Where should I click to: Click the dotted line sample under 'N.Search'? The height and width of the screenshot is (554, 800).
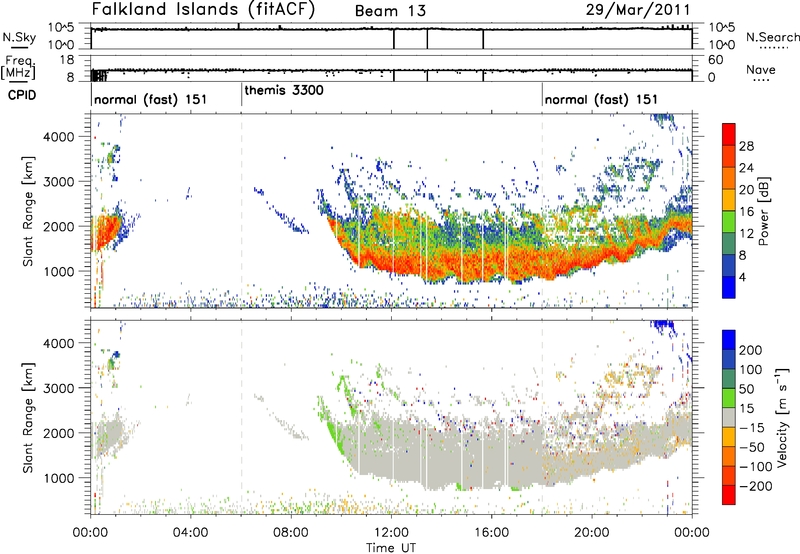coord(774,49)
